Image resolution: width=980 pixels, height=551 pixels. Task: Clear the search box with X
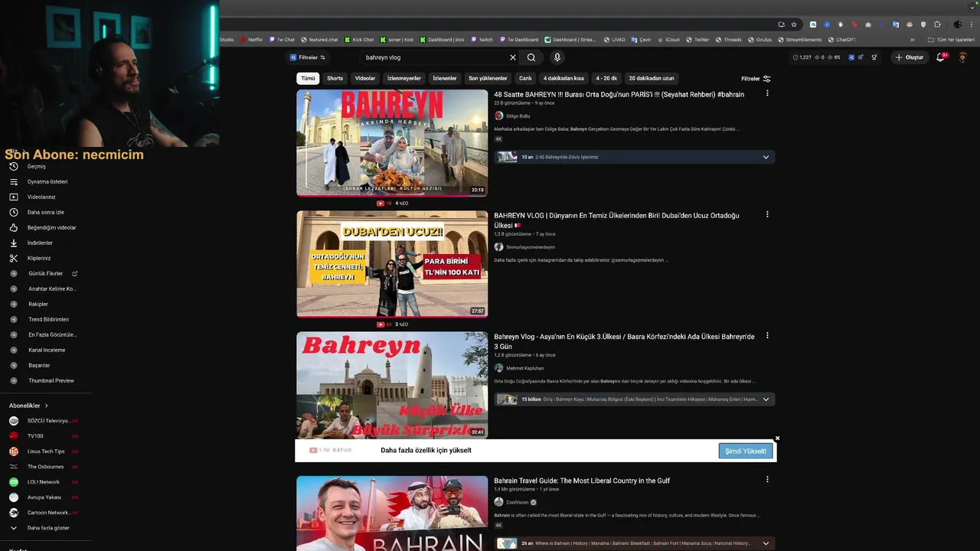(513, 57)
